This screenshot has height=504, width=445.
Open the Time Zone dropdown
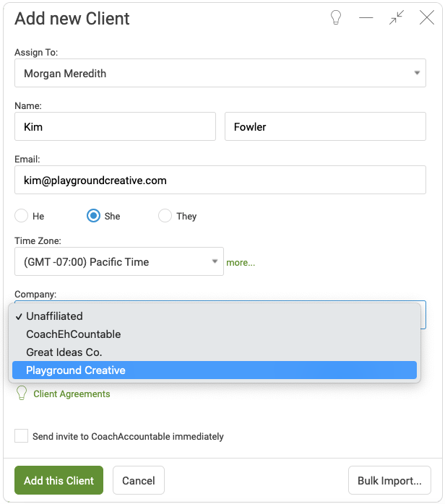coord(119,261)
